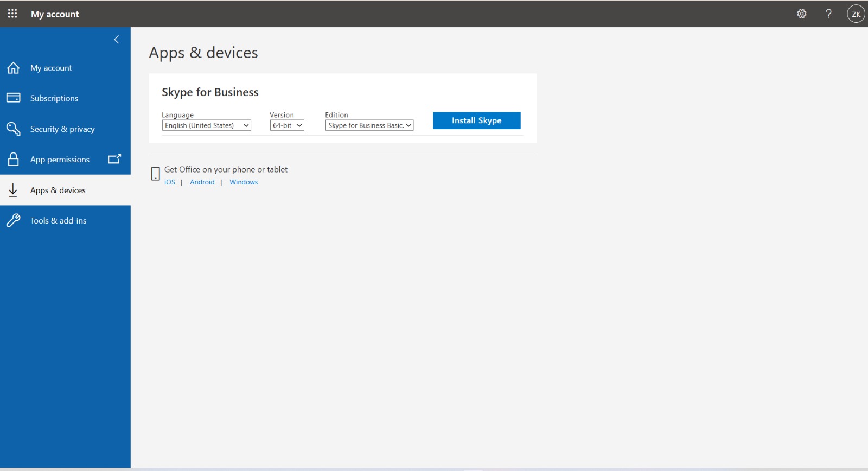Open the Version 64-bit dropdown
The width and height of the screenshot is (868, 471).
[x=287, y=125]
